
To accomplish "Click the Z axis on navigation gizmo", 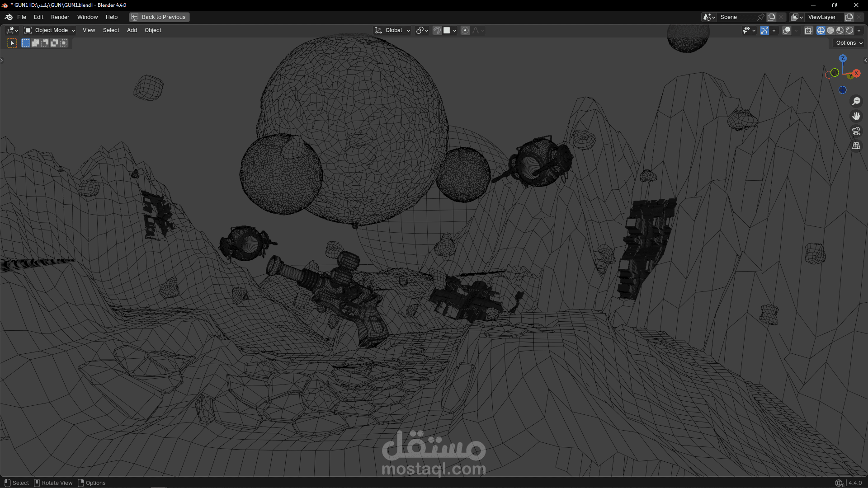I will (843, 58).
